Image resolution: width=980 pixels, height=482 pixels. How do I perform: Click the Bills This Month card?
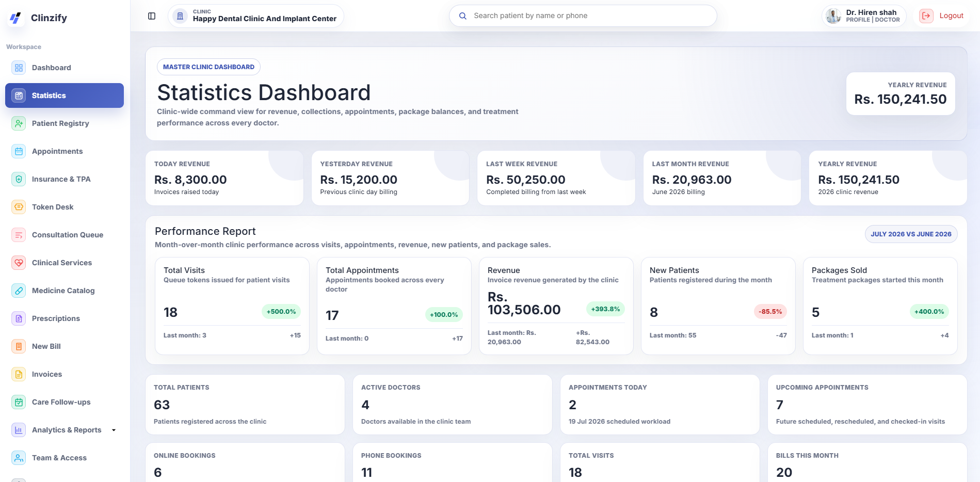point(867,462)
